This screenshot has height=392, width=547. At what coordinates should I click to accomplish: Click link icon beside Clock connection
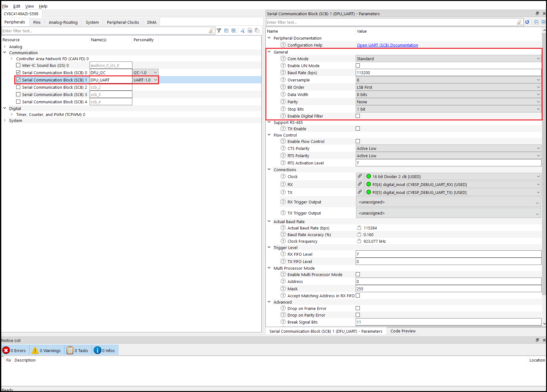[x=360, y=176]
